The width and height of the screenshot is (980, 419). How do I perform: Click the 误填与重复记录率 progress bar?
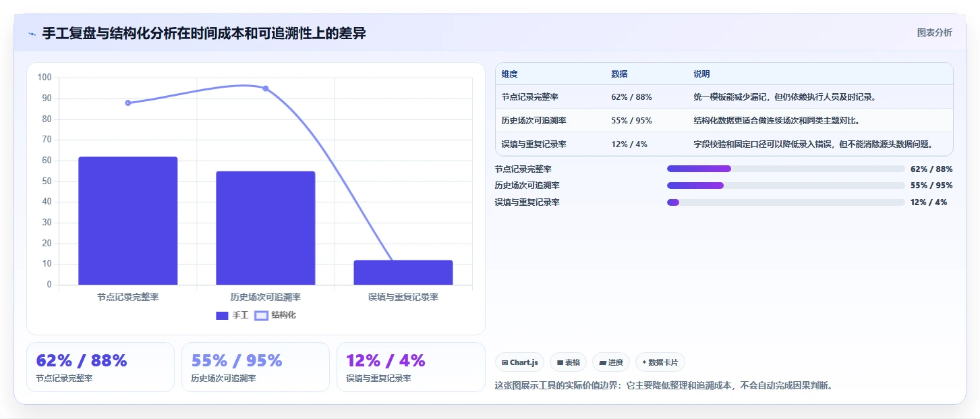(786, 202)
